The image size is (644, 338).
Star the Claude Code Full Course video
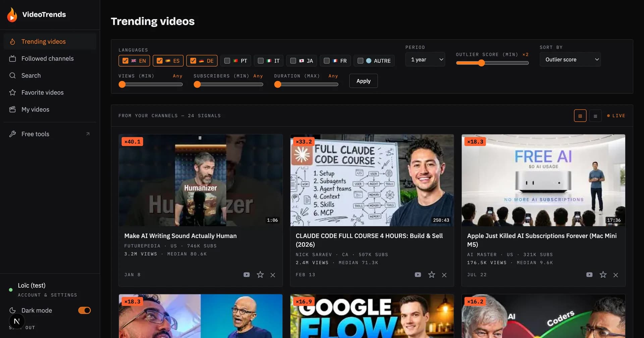431,275
